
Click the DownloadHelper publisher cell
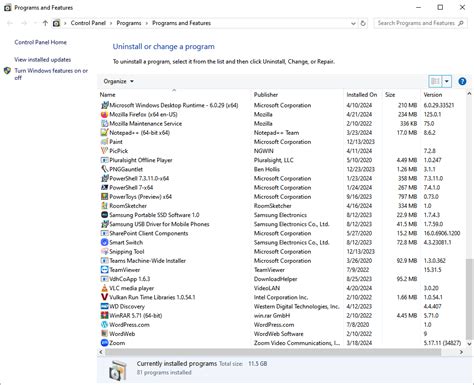[x=275, y=279]
